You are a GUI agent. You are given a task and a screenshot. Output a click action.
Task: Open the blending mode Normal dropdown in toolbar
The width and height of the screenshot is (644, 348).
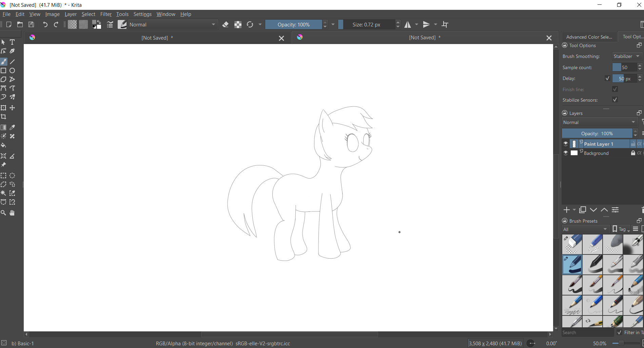tap(173, 24)
